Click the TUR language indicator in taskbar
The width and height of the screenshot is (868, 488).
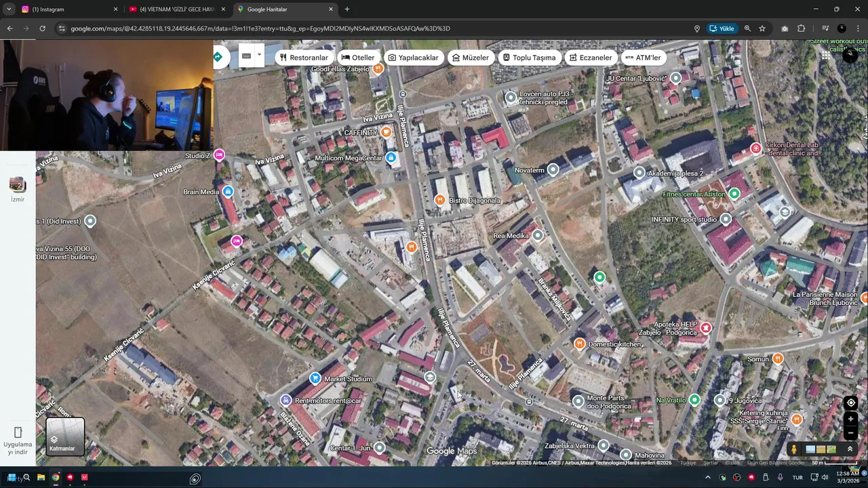click(x=797, y=477)
